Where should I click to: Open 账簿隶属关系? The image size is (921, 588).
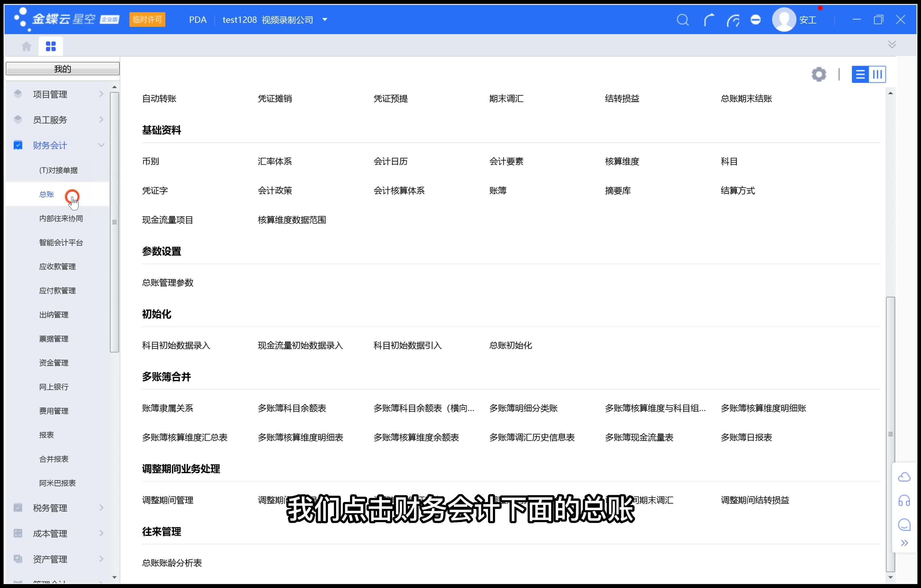[168, 408]
